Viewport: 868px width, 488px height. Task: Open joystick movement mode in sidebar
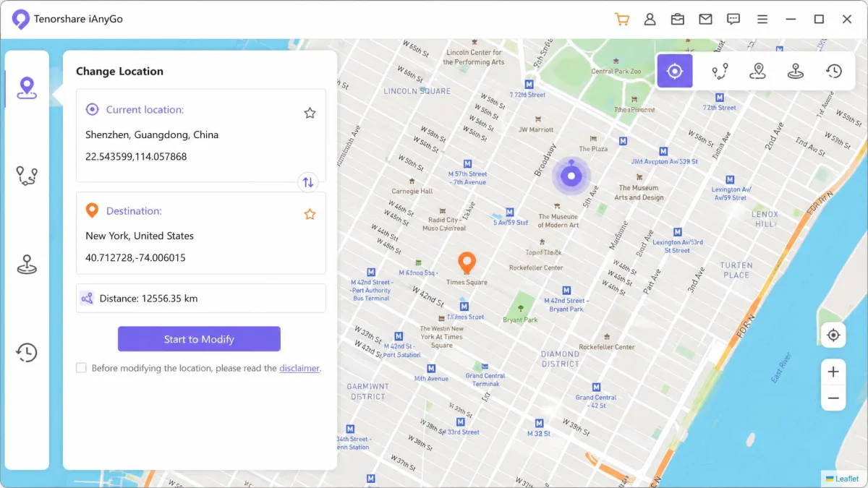click(27, 265)
